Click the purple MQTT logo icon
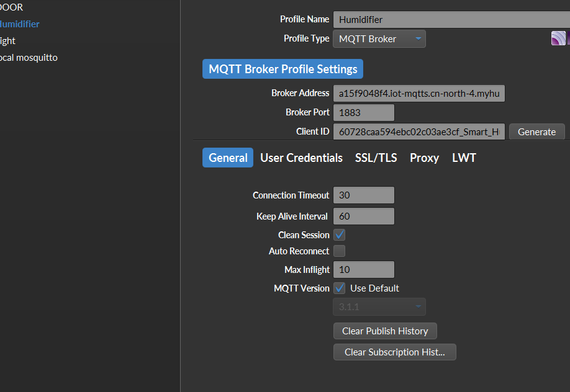The height and width of the screenshot is (392, 570). [x=559, y=38]
